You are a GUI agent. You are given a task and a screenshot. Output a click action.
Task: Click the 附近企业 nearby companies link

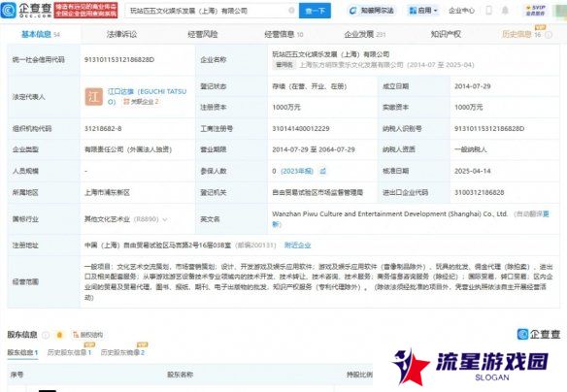(x=297, y=245)
